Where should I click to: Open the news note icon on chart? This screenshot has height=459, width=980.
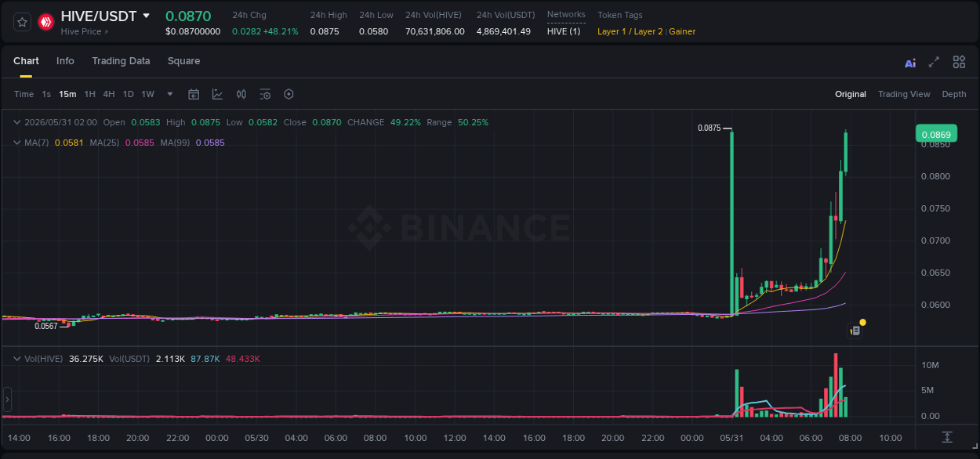[x=855, y=331]
